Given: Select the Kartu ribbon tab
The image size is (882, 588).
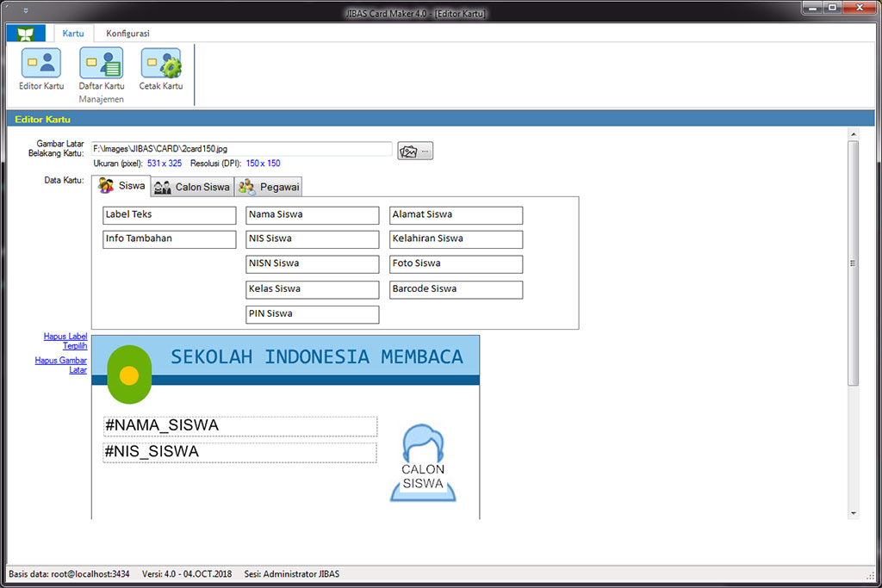Looking at the screenshot, I should [x=73, y=34].
